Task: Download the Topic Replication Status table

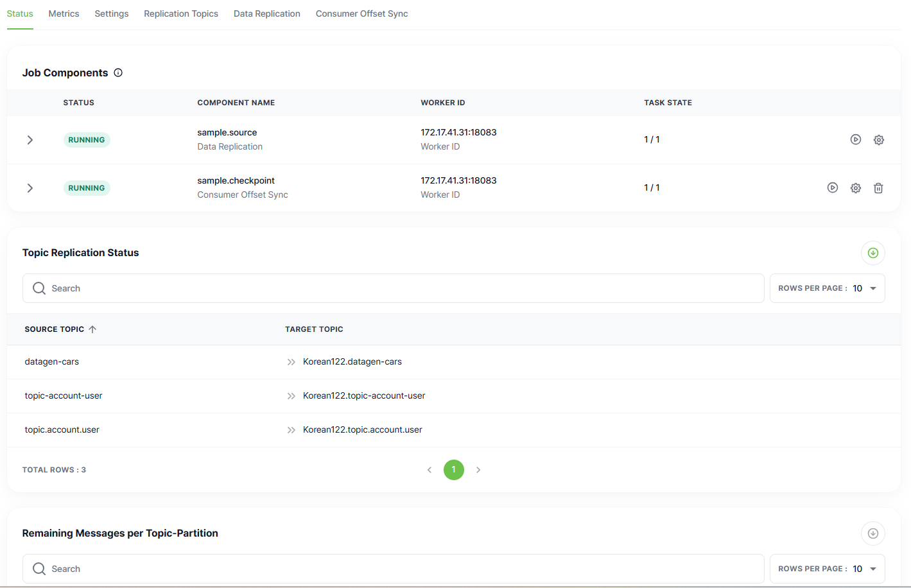Action: pos(872,253)
